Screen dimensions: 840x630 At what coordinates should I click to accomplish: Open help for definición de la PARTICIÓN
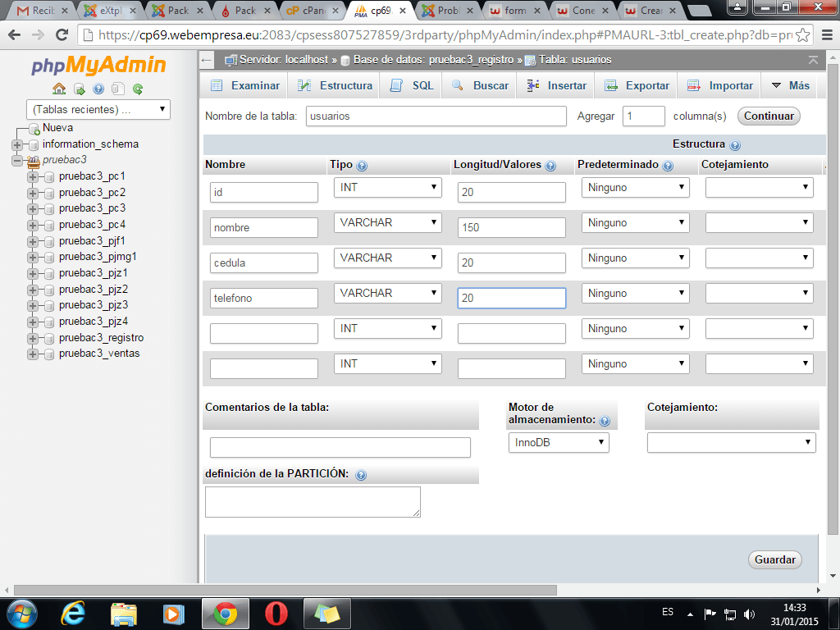(x=361, y=474)
